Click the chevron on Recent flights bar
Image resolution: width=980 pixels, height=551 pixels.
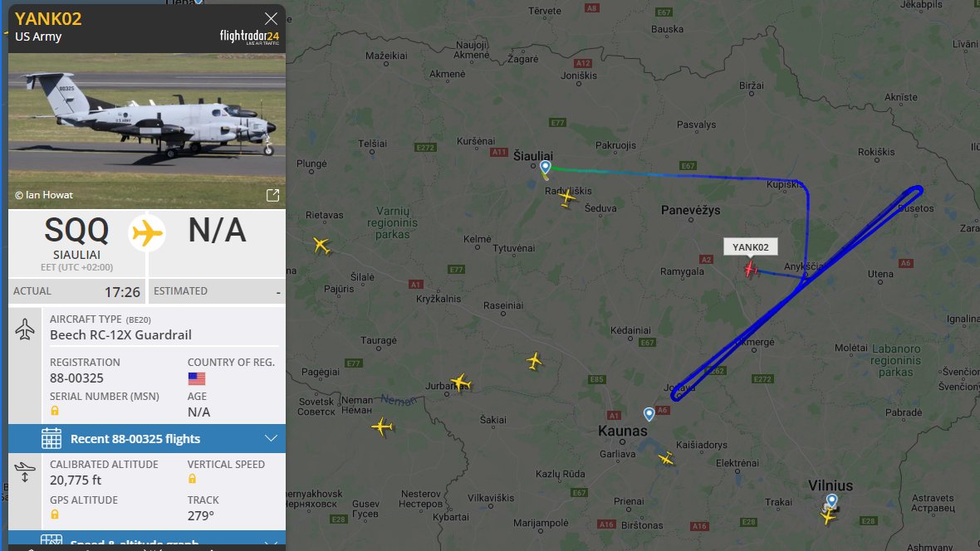click(271, 438)
